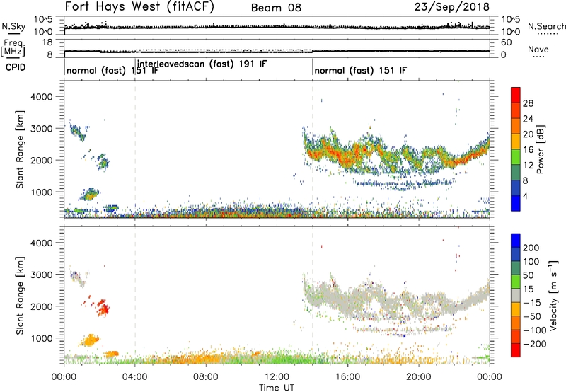Click the '3000' tick in the velocity panel

click(41, 275)
